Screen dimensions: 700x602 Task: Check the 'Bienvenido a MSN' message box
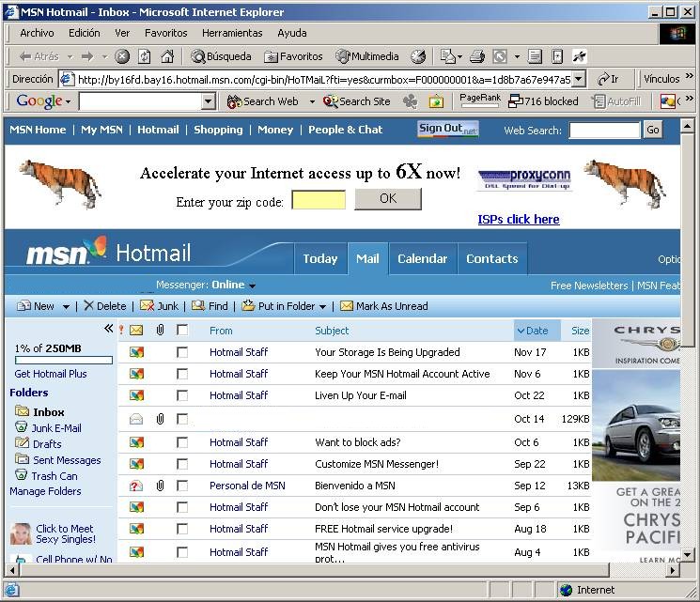(x=182, y=486)
